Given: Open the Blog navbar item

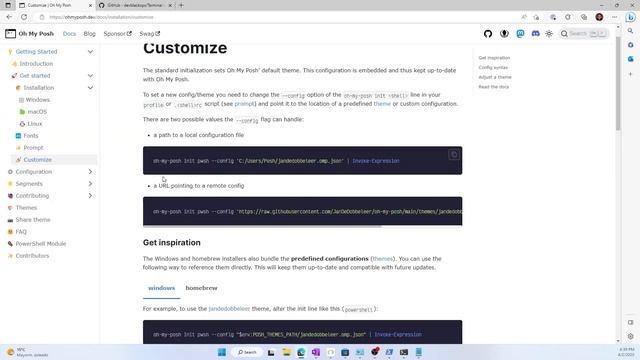Looking at the screenshot, I should tap(89, 34).
